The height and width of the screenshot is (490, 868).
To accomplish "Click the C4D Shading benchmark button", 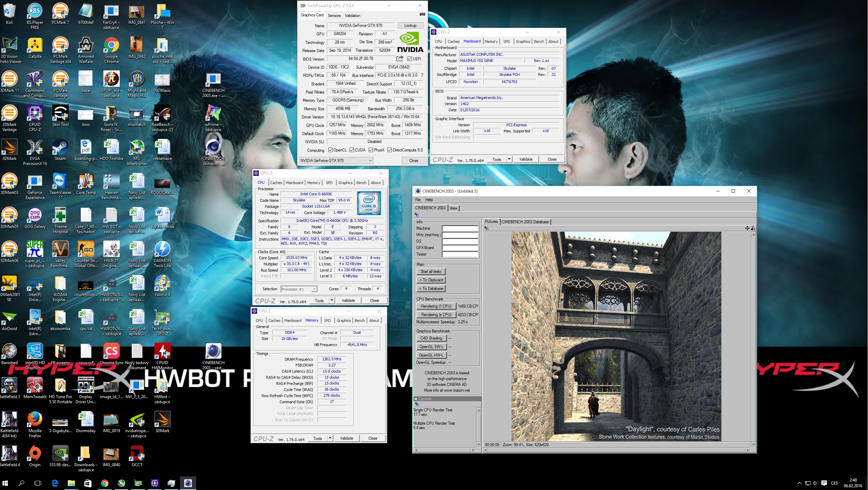I will [x=431, y=338].
